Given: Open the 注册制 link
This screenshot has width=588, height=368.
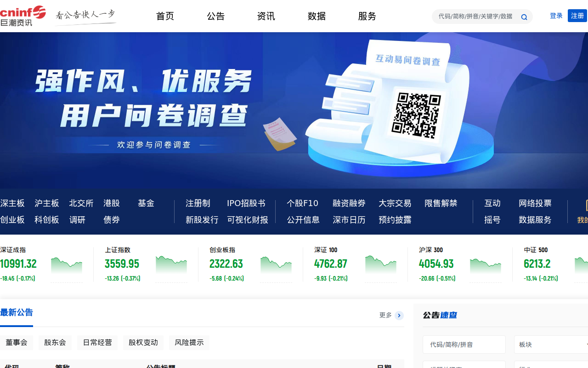Looking at the screenshot, I should pyautogui.click(x=198, y=203).
